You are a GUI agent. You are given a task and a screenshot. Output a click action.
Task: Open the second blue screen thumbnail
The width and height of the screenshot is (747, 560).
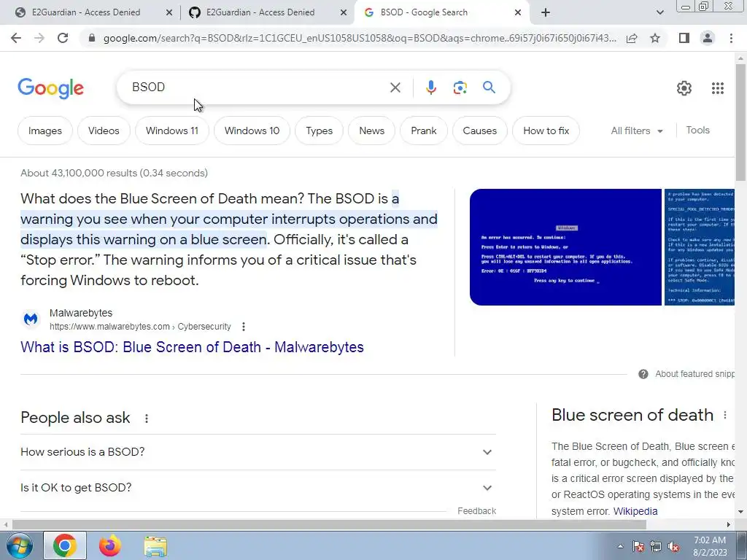700,247
